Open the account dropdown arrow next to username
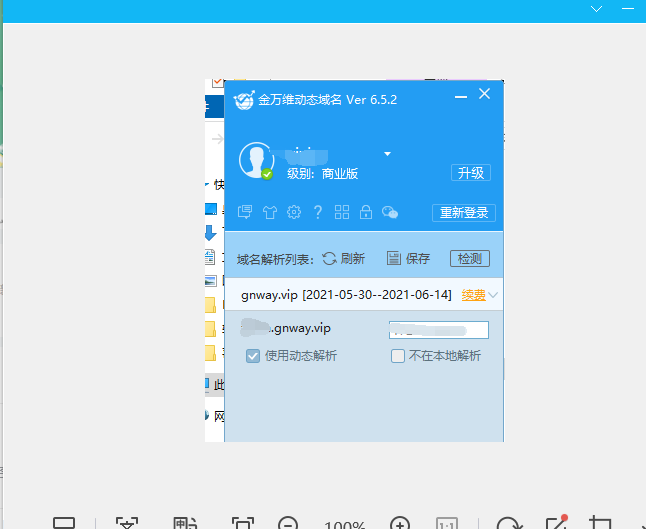The width and height of the screenshot is (646, 529). pos(387,154)
